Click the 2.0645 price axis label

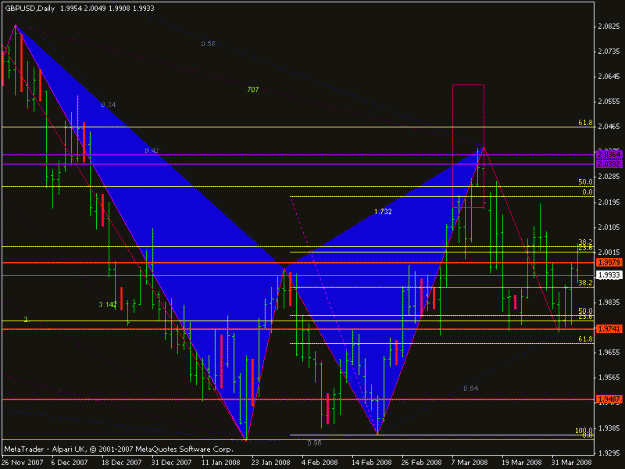(x=609, y=77)
